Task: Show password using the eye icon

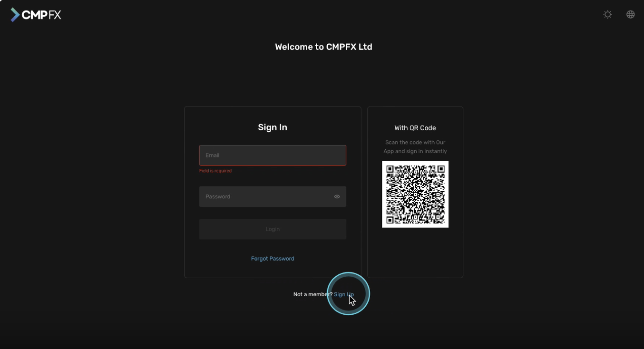Action: coord(337,197)
